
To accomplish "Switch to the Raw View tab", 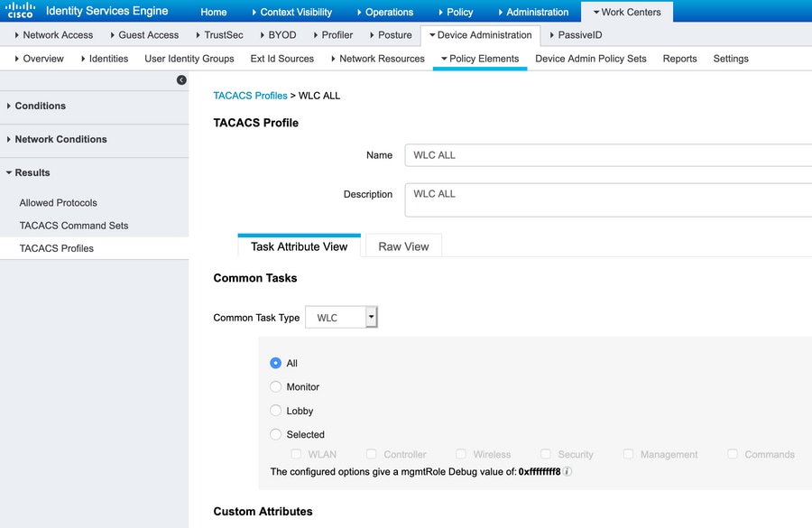I will tap(404, 246).
